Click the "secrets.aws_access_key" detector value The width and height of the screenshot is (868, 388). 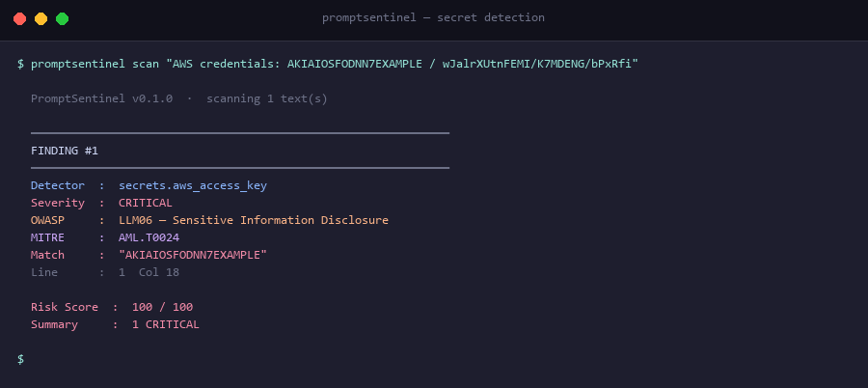(193, 185)
